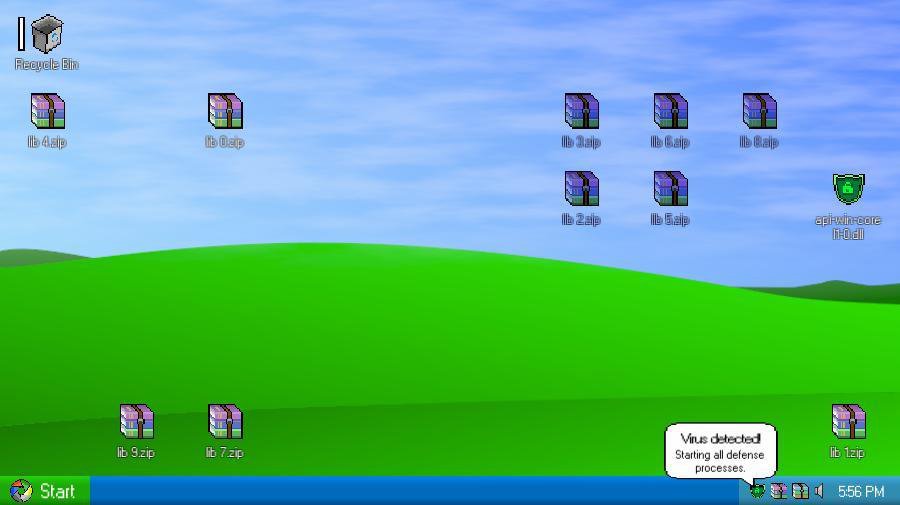The image size is (900, 505).
Task: Select the lib 7.zip archive
Action: [225, 421]
